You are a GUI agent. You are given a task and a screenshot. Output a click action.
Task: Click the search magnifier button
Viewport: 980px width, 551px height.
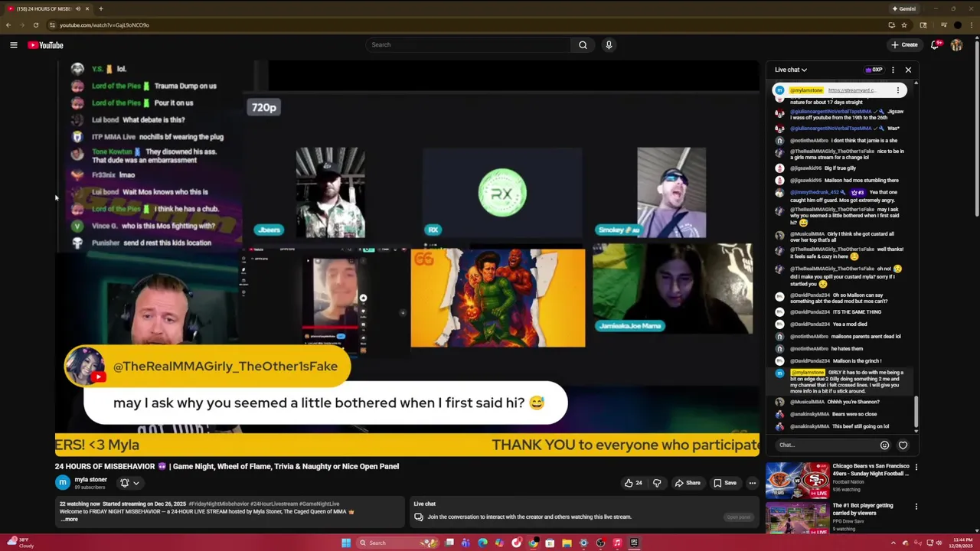pos(583,45)
